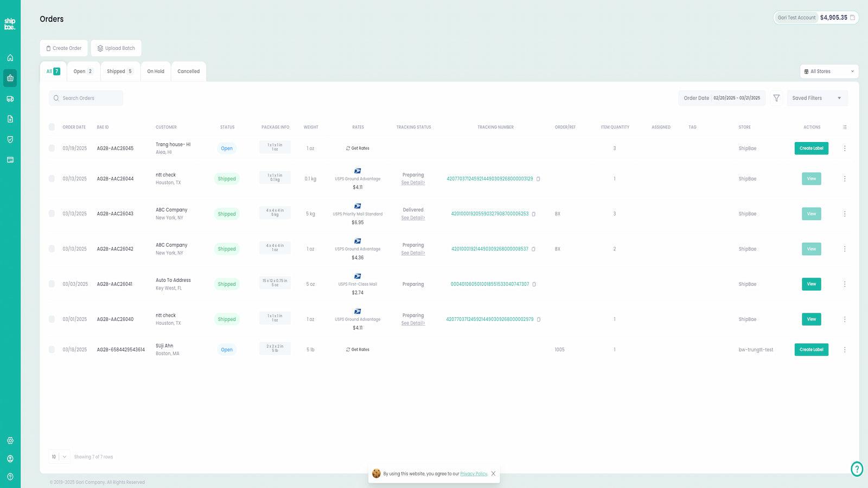Select checkbox for order AG2B-AAC26043
868x488 pixels.
click(52, 214)
